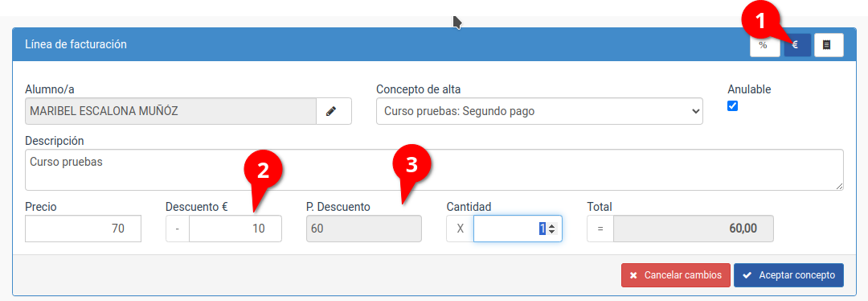868x301 pixels.
Task: Click the Precio label
Action: click(41, 207)
